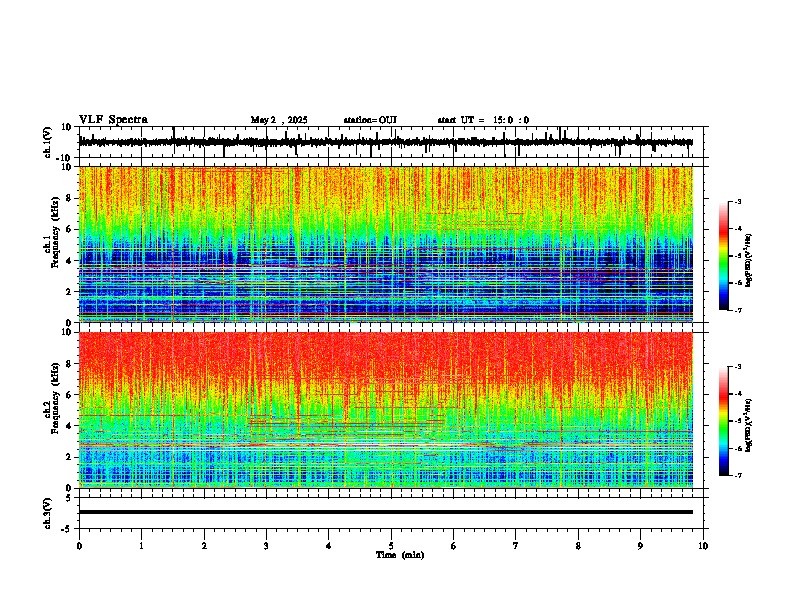Click the 5 tick on ch.3(V) axis
Viewport: 792px width, 612px height.
tap(69, 497)
